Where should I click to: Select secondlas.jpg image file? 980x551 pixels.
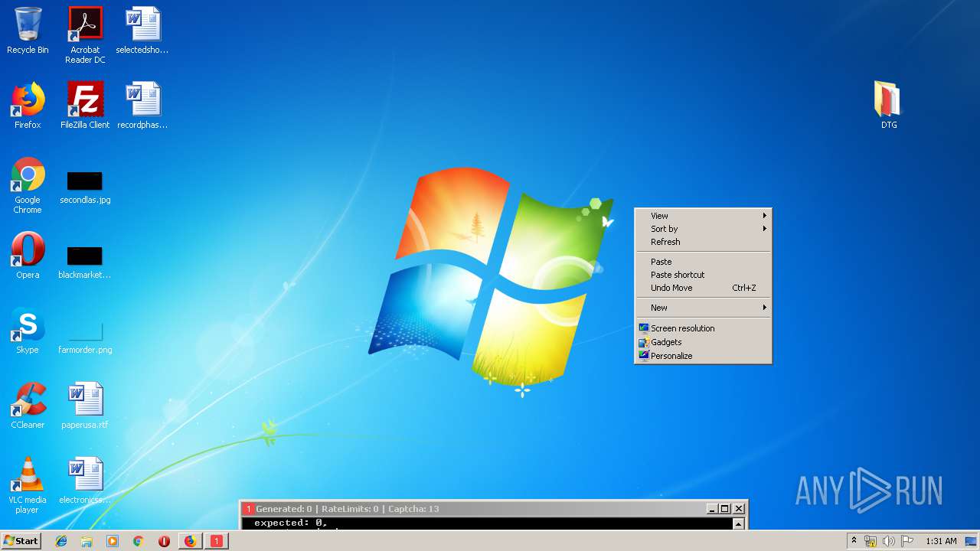[x=85, y=188]
